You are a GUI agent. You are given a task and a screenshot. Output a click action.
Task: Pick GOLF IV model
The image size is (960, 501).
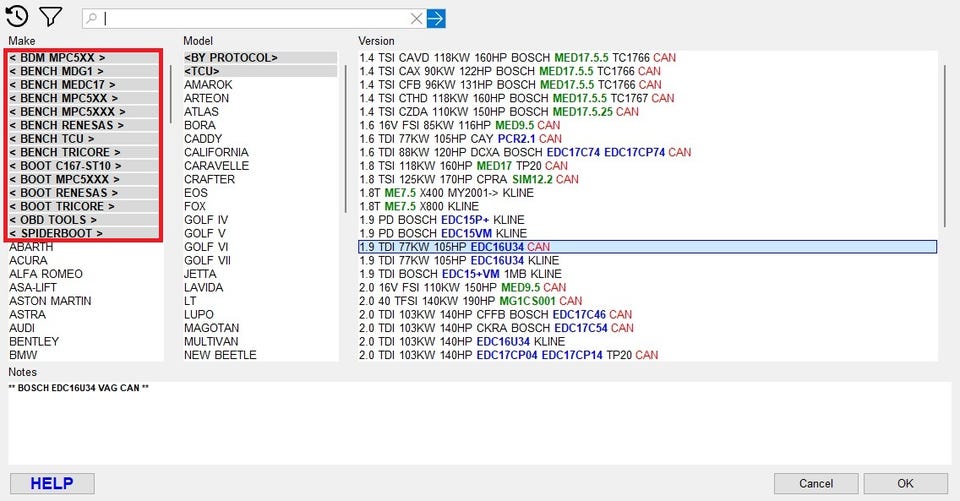pos(206,219)
